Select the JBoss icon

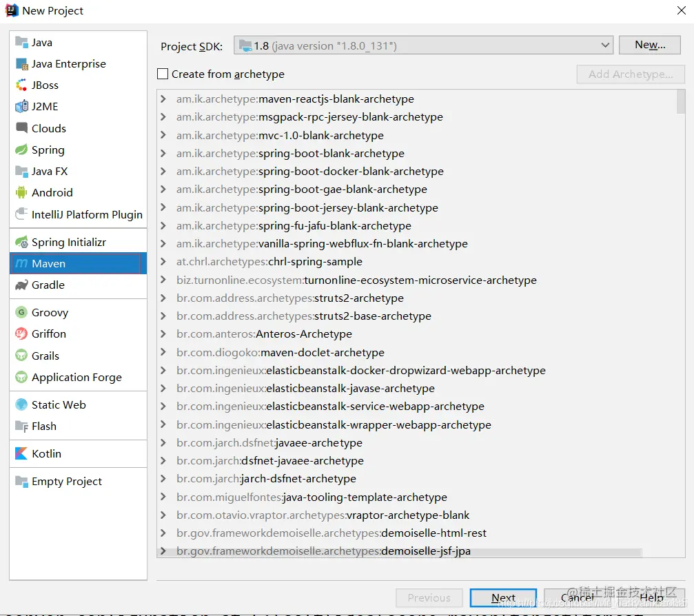[21, 85]
